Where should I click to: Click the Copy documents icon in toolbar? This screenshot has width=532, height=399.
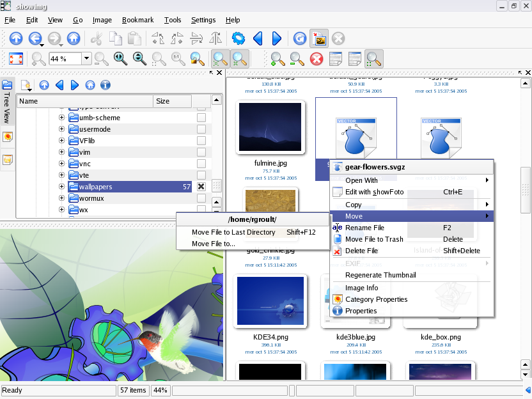pos(116,38)
